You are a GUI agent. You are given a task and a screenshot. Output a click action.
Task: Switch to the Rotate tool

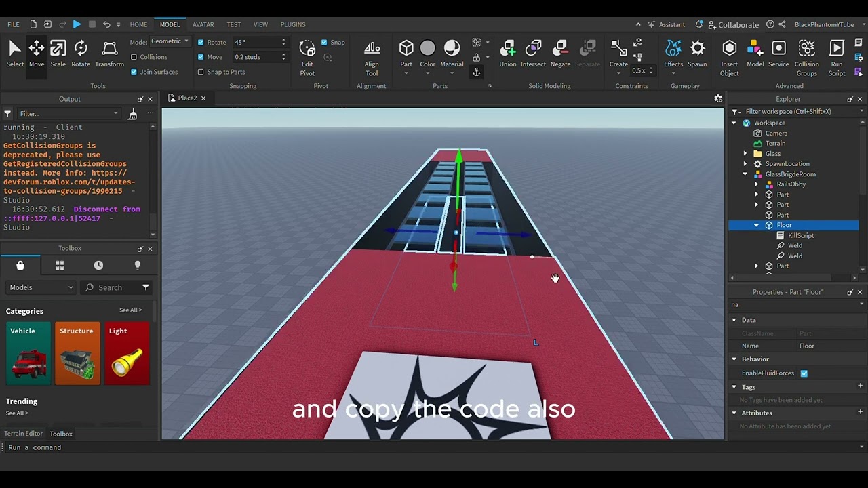coord(81,54)
